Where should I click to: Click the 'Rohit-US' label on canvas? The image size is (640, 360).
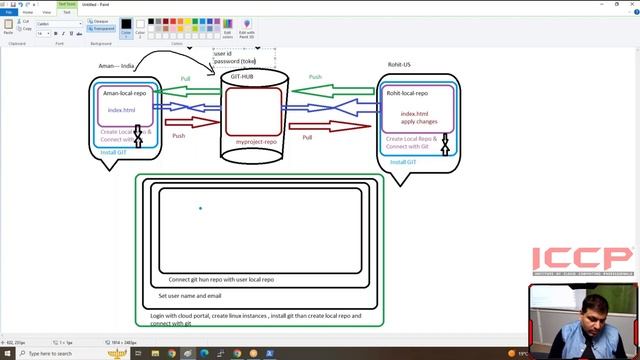[x=399, y=64]
